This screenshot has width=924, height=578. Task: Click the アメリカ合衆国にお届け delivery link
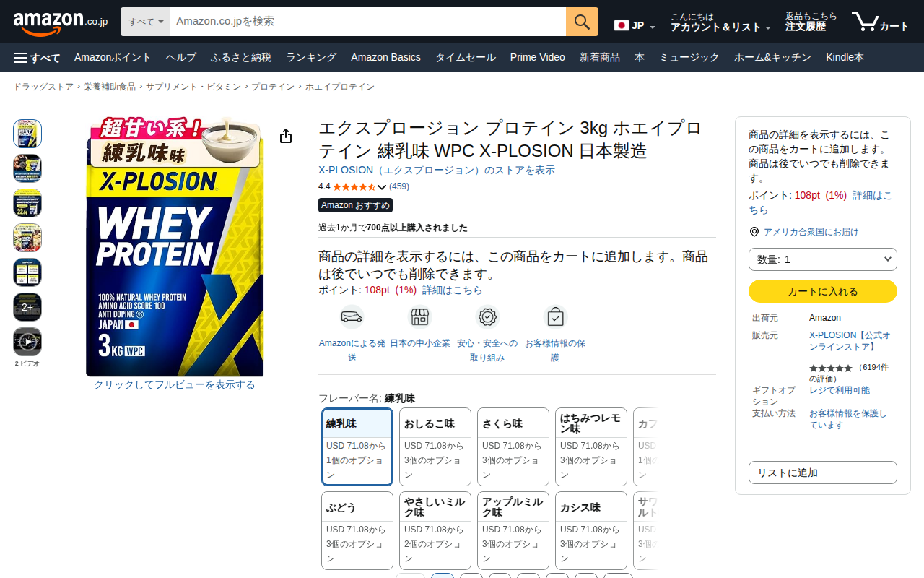[811, 232]
